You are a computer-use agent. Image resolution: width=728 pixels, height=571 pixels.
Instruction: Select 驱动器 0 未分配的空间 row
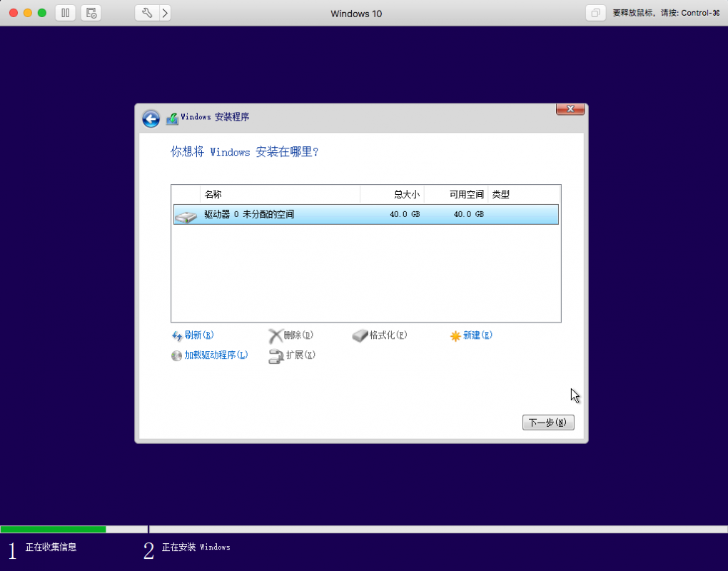point(366,214)
